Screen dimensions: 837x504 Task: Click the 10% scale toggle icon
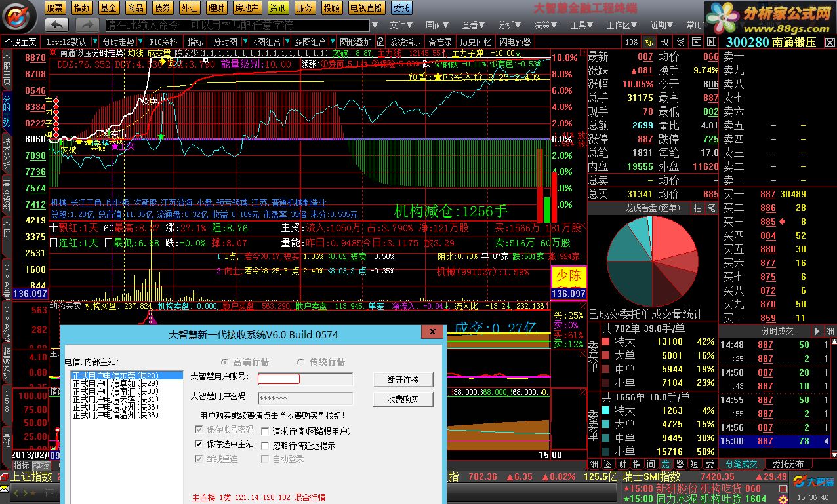pos(631,42)
